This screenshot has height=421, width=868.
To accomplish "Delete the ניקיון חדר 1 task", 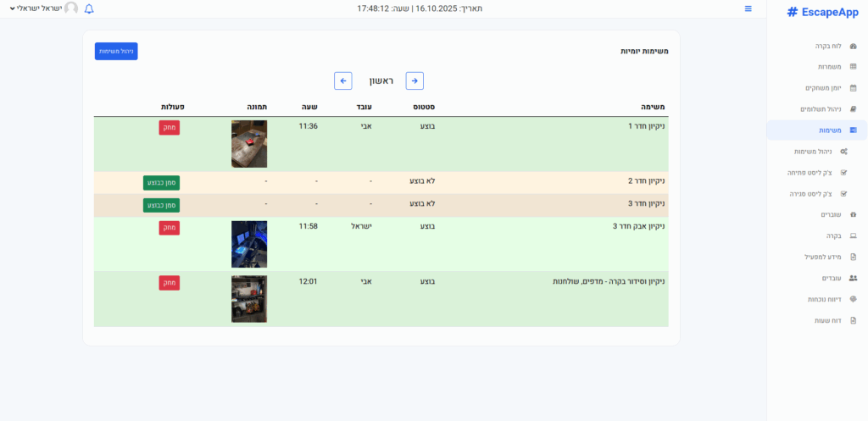I will coord(169,127).
